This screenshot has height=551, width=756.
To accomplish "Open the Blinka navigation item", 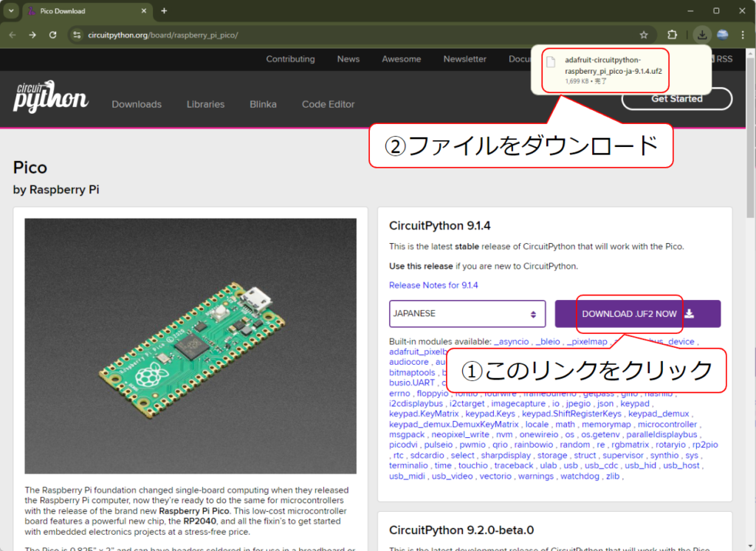I will click(264, 104).
